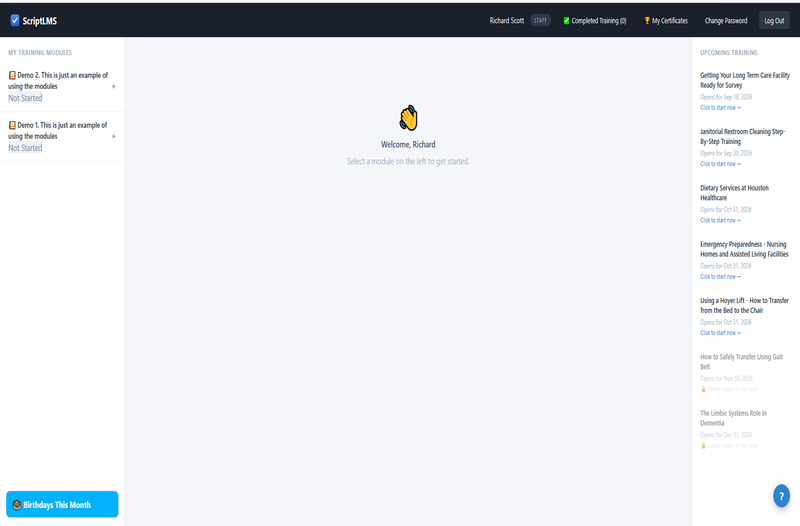Click start now for the Survey training
The width and height of the screenshot is (800, 526).
(x=720, y=108)
